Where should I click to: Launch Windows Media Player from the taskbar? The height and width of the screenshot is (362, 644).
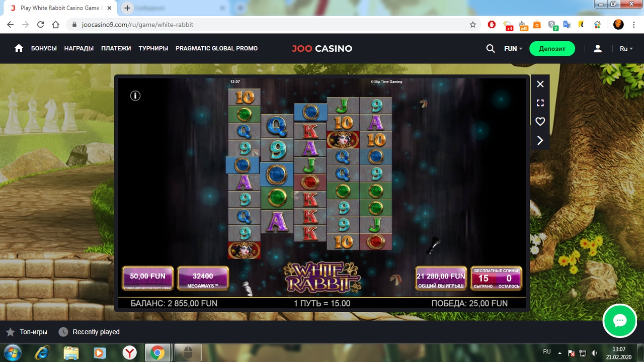tap(100, 353)
